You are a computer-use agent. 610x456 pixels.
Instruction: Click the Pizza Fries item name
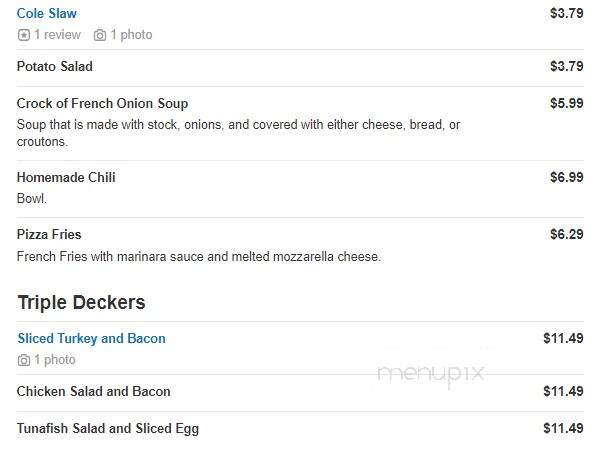click(x=49, y=234)
